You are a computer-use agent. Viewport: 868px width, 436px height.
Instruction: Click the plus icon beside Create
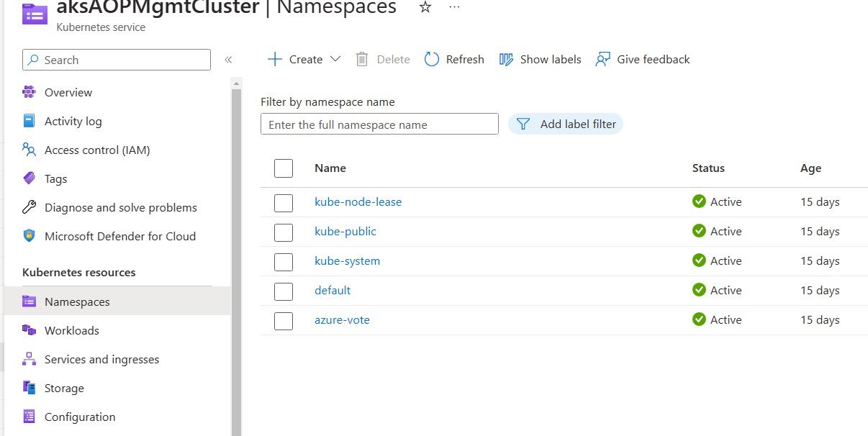point(274,59)
